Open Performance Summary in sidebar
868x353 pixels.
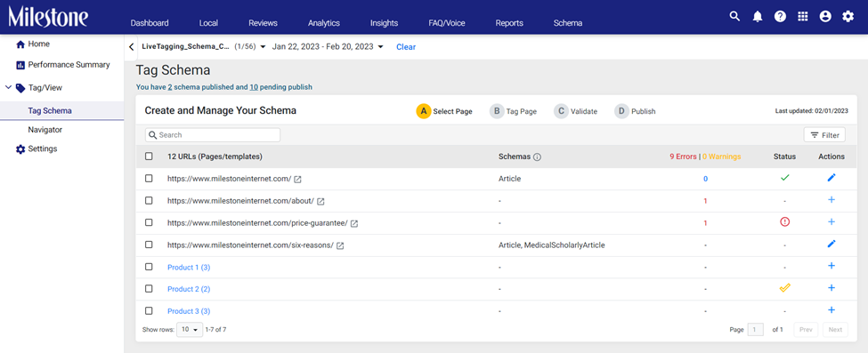click(63, 65)
